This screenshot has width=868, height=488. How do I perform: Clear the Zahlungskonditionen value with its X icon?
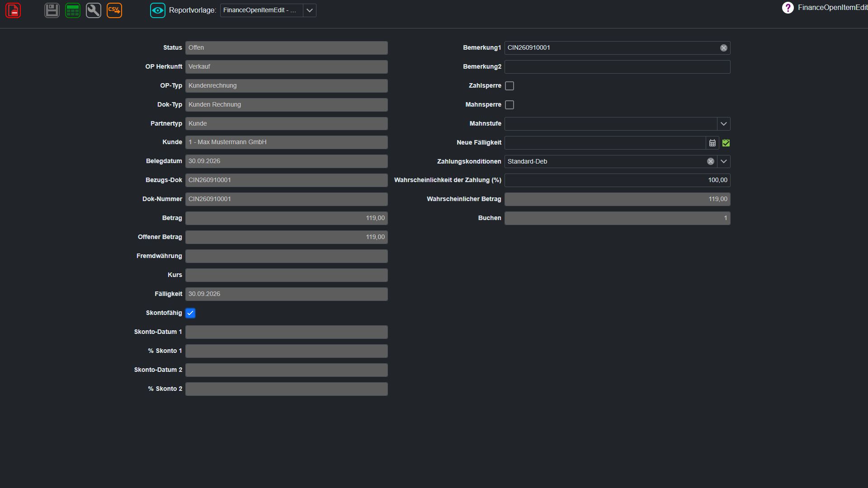tap(711, 161)
